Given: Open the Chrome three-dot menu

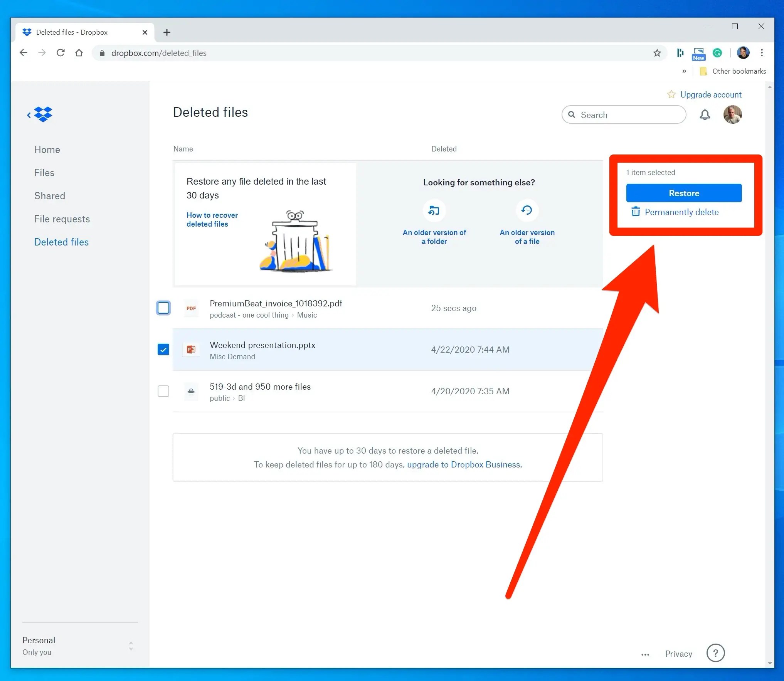Looking at the screenshot, I should 762,53.
